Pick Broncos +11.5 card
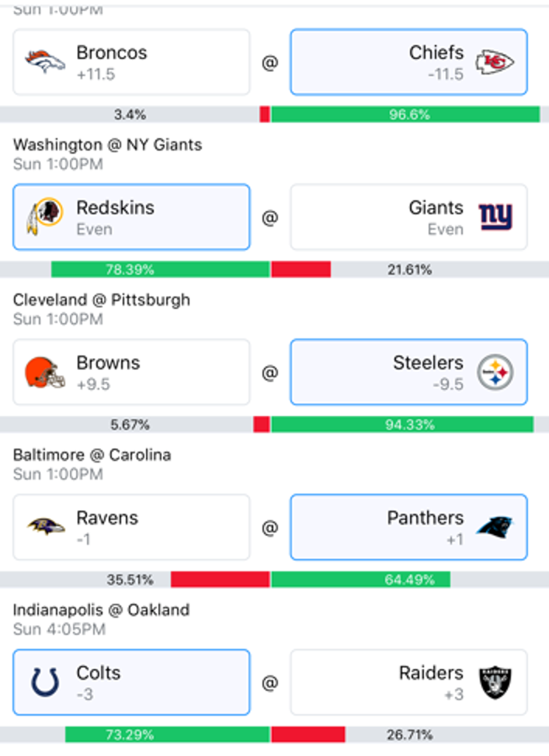The height and width of the screenshot is (756, 549). click(x=131, y=62)
